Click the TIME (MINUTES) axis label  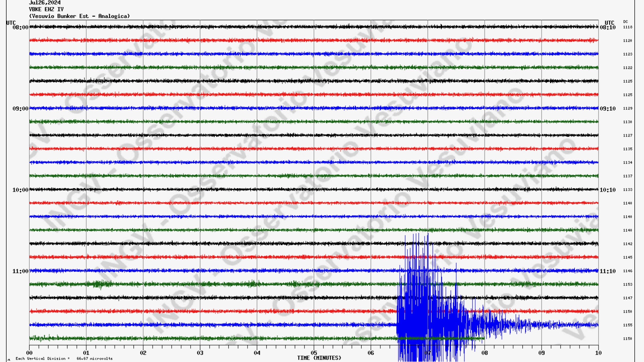click(x=319, y=358)
